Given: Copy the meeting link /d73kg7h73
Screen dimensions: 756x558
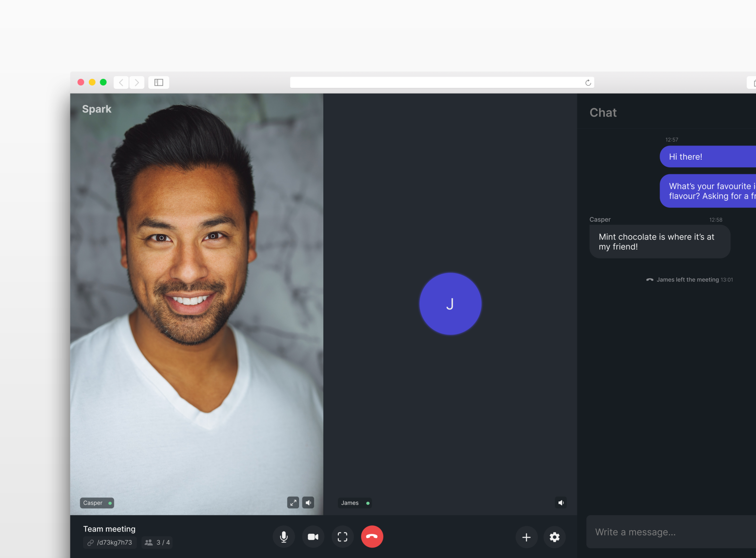Looking at the screenshot, I should (110, 542).
